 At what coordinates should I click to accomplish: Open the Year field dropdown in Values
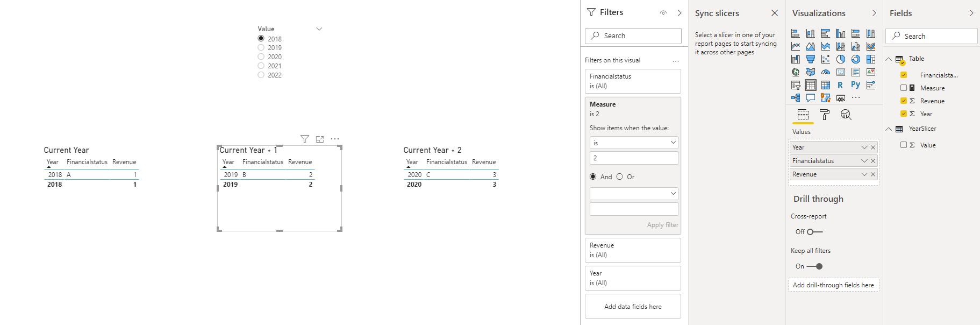[864, 147]
